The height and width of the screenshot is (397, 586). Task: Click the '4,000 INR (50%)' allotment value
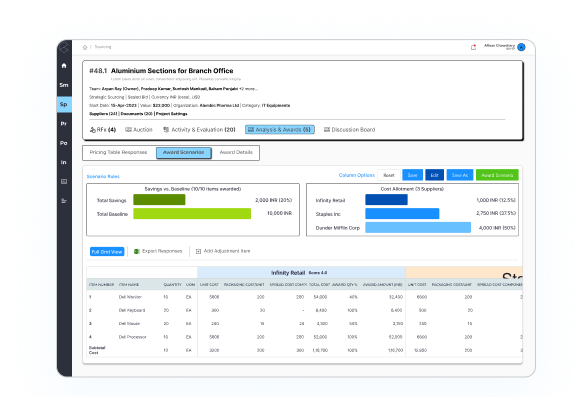tap(497, 228)
